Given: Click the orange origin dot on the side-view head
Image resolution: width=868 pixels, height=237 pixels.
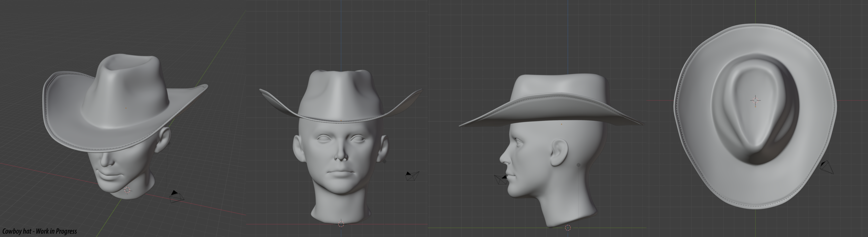Looking at the screenshot, I should tap(561, 124).
